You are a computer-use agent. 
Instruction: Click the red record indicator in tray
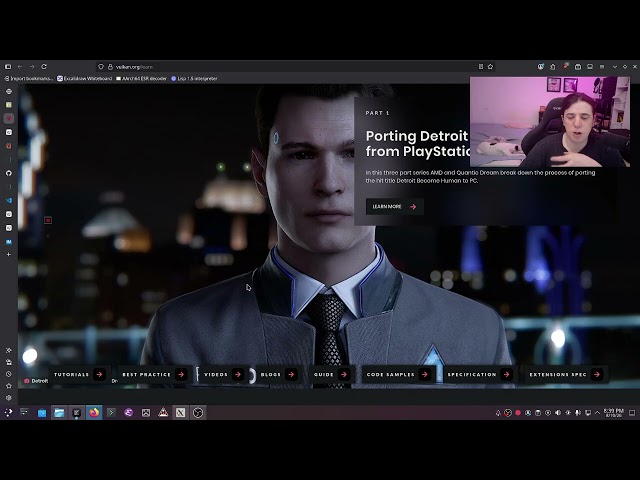coord(518,413)
